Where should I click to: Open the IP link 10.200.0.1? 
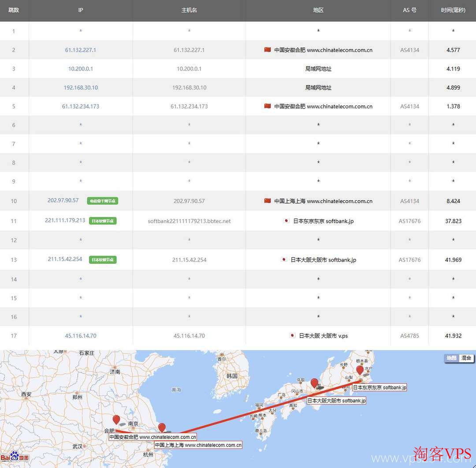(x=81, y=69)
